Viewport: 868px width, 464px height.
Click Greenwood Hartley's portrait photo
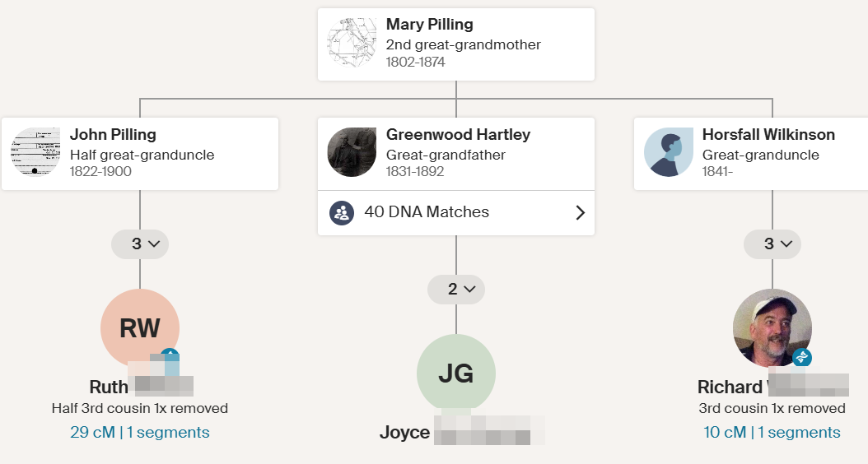click(352, 152)
